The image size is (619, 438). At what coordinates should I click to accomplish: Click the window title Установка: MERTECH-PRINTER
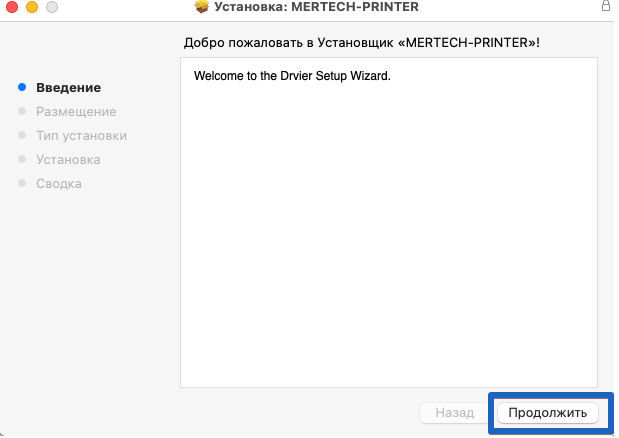pyautogui.click(x=317, y=8)
